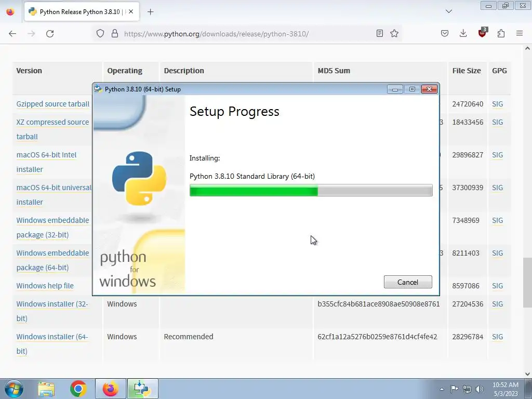The width and height of the screenshot is (532, 399).
Task: Open the taskbar clock and date
Action: point(506,389)
